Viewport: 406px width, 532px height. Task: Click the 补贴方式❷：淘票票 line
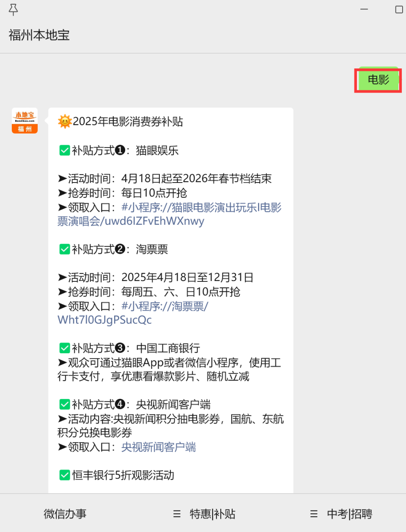click(x=120, y=249)
